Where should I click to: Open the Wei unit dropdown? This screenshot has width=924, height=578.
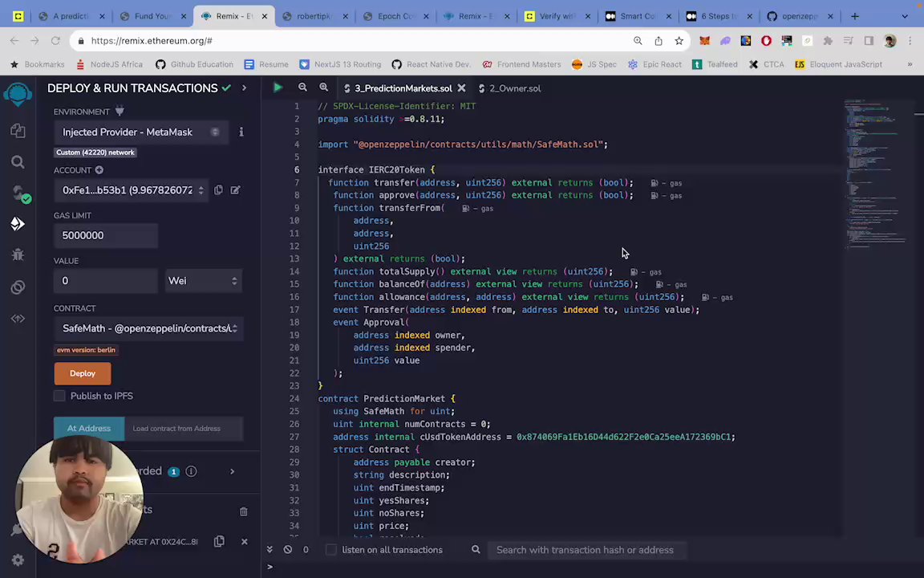[x=202, y=281]
